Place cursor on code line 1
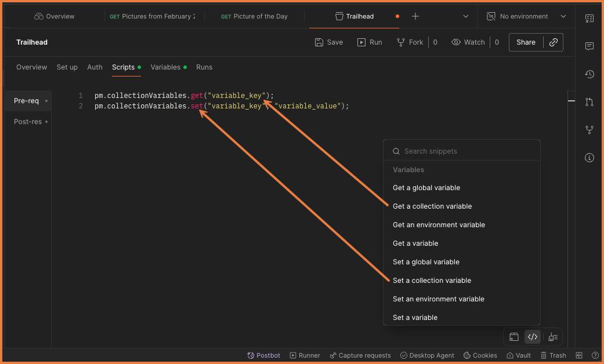 pyautogui.click(x=184, y=96)
